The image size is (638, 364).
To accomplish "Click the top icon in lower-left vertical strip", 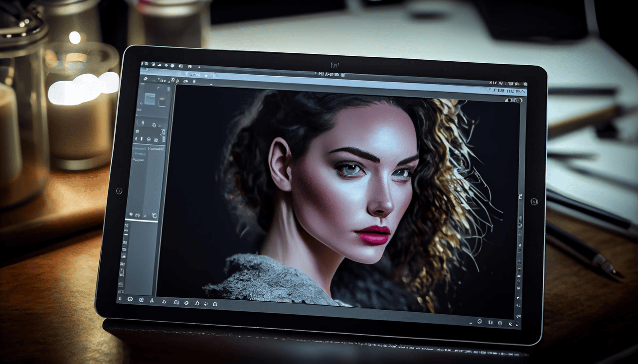I will [126, 226].
